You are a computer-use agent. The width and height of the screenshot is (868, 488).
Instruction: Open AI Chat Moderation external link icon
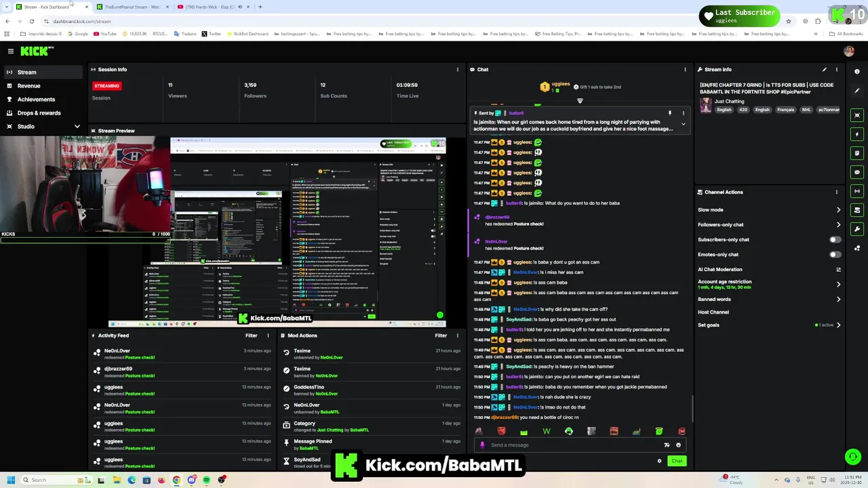[x=838, y=269]
